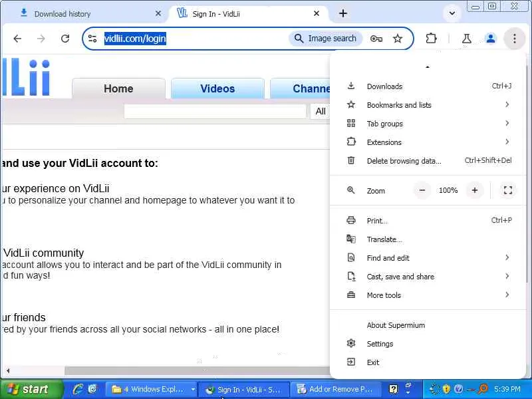
Task: Click the Settings gear icon
Action: tap(351, 343)
